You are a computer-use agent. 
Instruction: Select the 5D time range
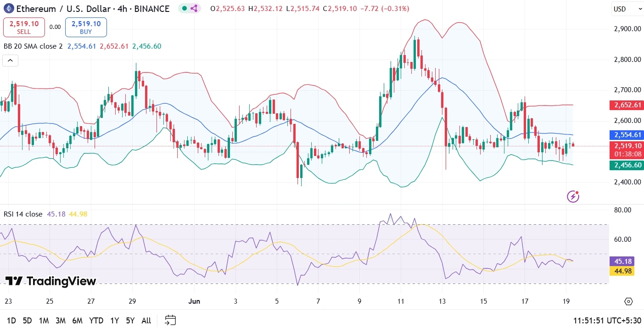click(28, 321)
